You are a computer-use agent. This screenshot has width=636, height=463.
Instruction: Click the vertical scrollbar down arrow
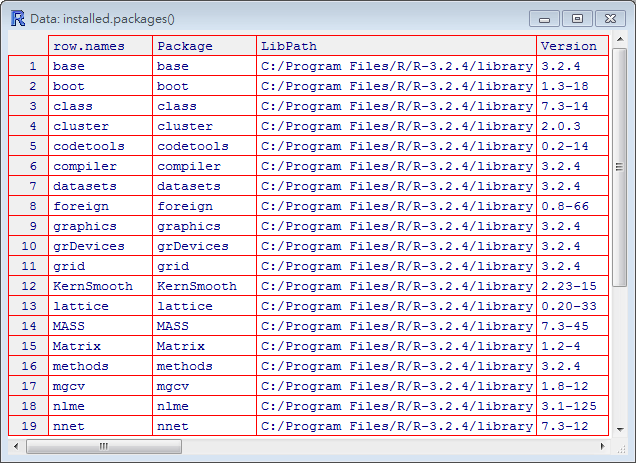620,429
